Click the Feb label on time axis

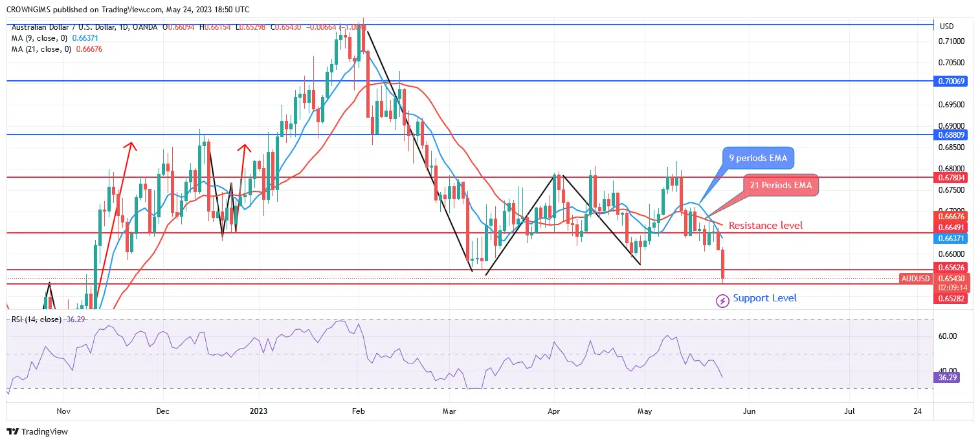tap(357, 411)
